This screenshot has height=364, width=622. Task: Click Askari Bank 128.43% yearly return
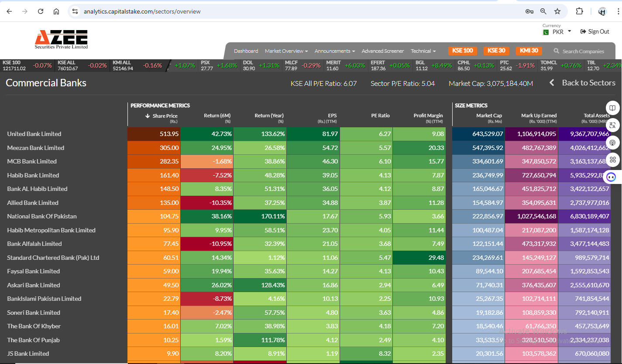(260, 285)
